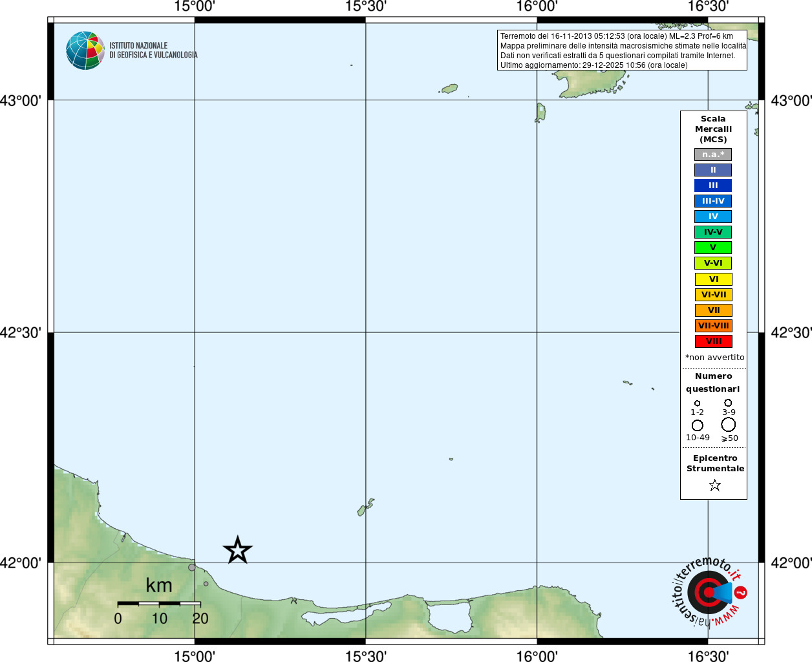Click the km scale bar
The height and width of the screenshot is (662, 812).
[159, 603]
